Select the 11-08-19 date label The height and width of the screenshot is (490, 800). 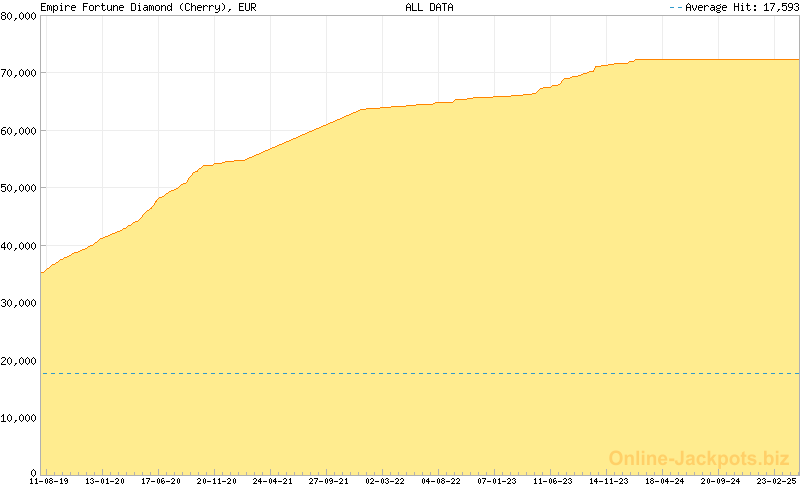click(x=48, y=481)
